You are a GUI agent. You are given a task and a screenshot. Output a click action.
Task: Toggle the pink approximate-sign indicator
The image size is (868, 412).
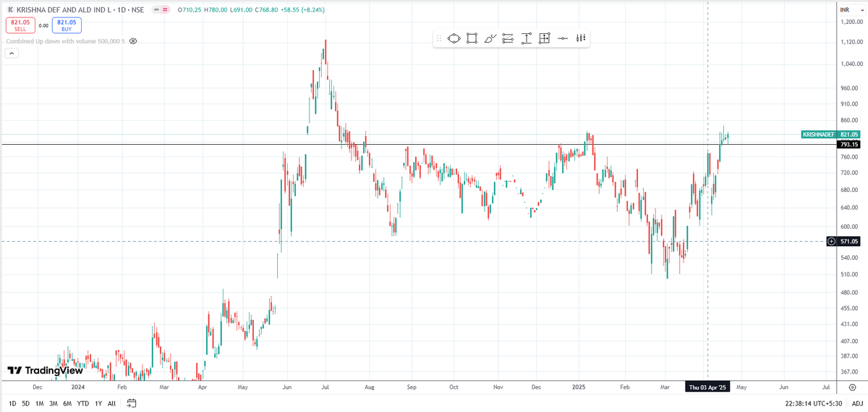point(165,9)
